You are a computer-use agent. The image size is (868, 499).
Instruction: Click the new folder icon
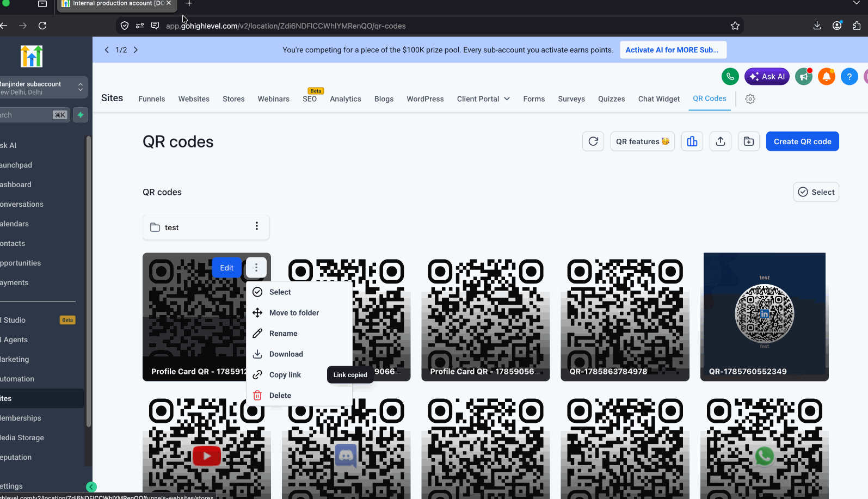pos(749,141)
